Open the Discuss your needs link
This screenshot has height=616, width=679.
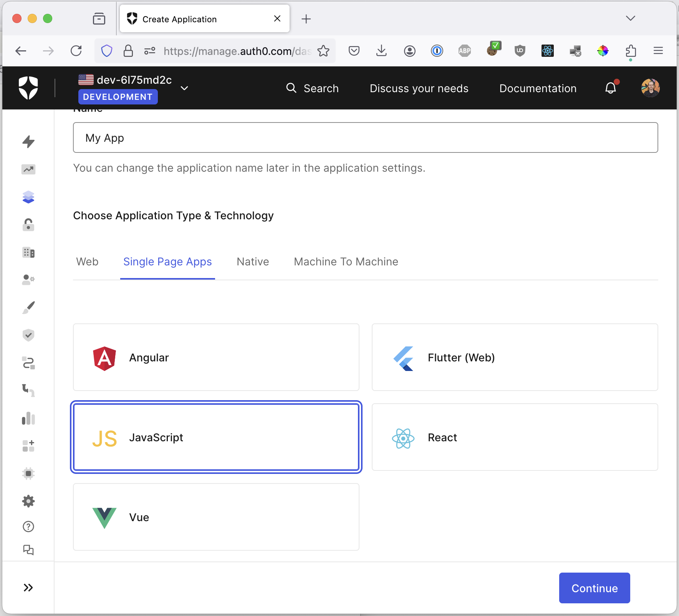point(419,88)
